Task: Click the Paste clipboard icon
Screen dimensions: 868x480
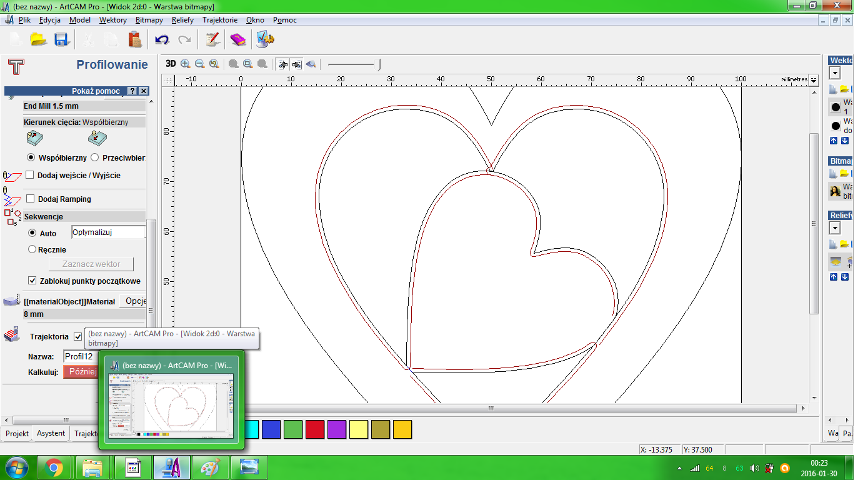Action: (x=135, y=40)
